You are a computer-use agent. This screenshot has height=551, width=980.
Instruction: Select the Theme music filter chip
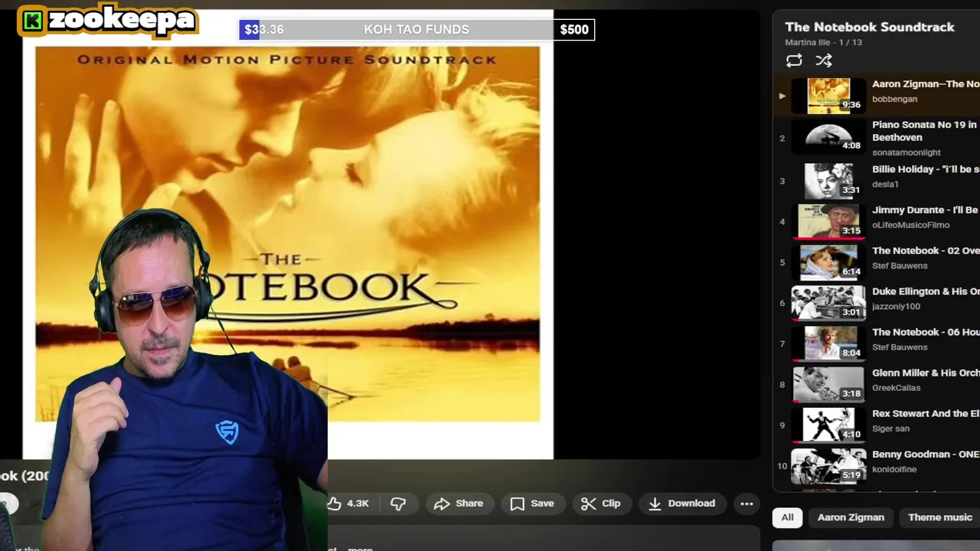pyautogui.click(x=939, y=517)
